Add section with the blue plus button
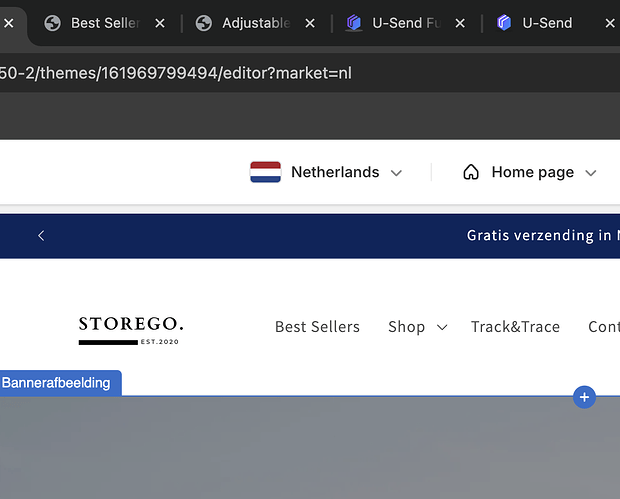620x499 pixels. tap(585, 397)
